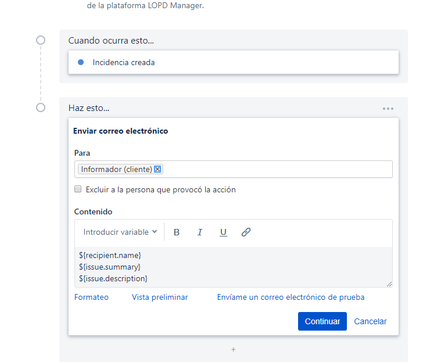Select the Cuando ocurra esto step circle
The width and height of the screenshot is (423, 362).
[x=41, y=40]
